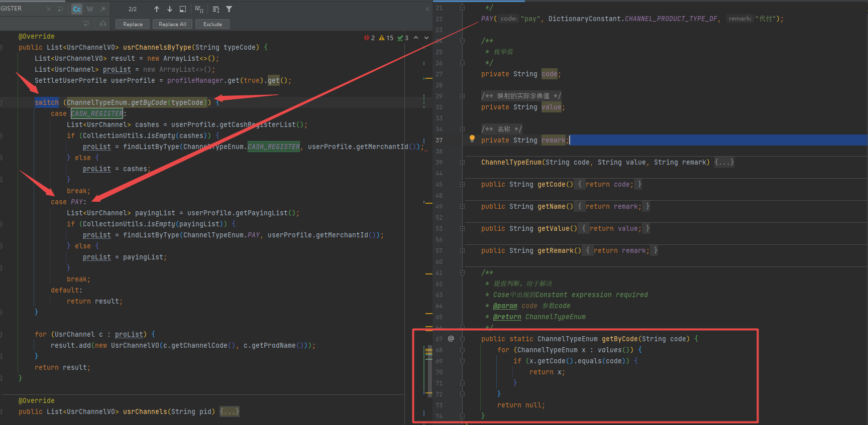Screen dimensions: 868x425
Task: Click the Exclude button
Action: pos(212,24)
